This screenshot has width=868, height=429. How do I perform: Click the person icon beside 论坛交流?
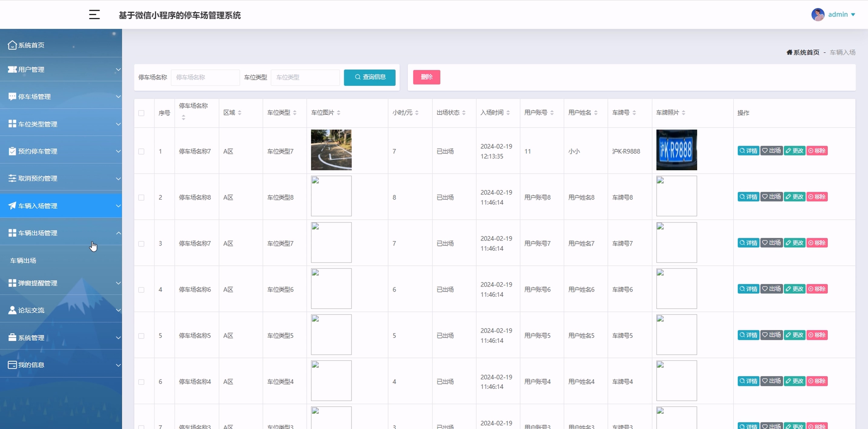tap(12, 310)
